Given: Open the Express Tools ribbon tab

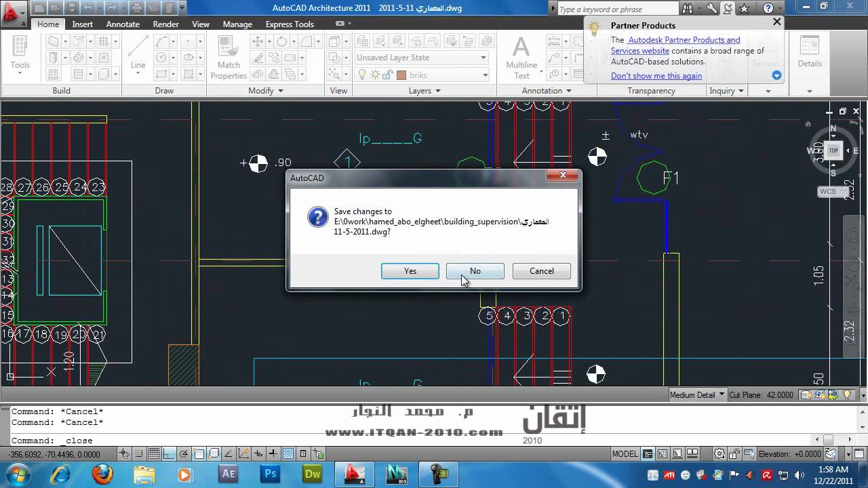Looking at the screenshot, I should click(290, 24).
